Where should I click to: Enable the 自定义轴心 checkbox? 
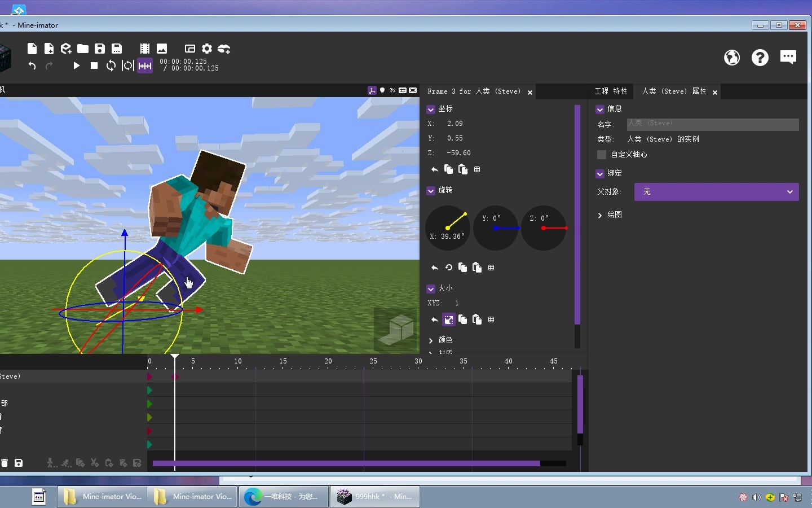coord(602,155)
